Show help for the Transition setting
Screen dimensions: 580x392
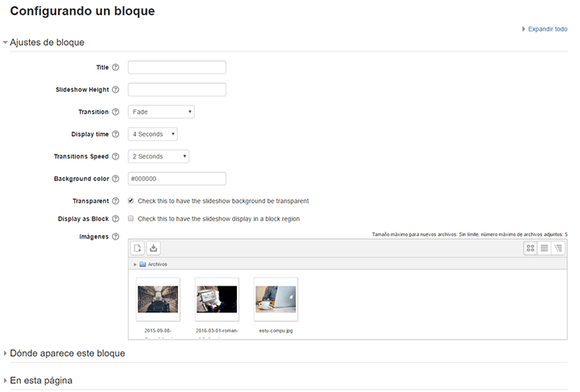click(x=115, y=112)
